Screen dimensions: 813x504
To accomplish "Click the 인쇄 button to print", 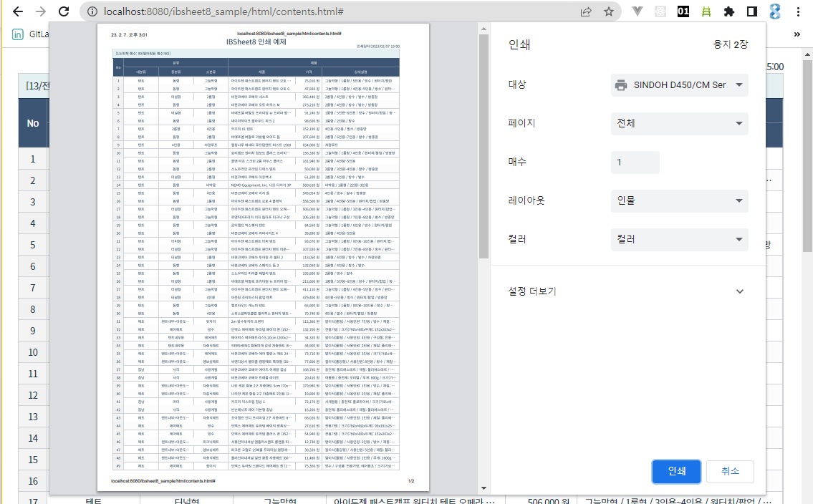I will [675, 471].
